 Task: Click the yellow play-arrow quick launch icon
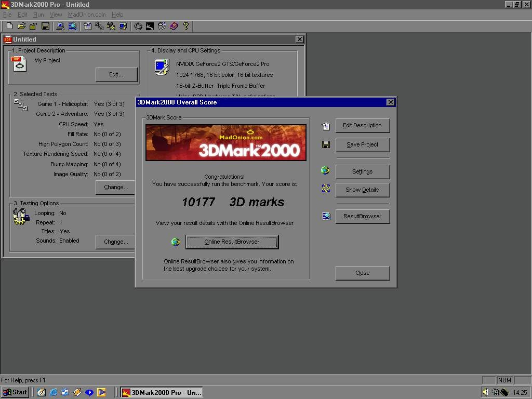pyautogui.click(x=101, y=393)
